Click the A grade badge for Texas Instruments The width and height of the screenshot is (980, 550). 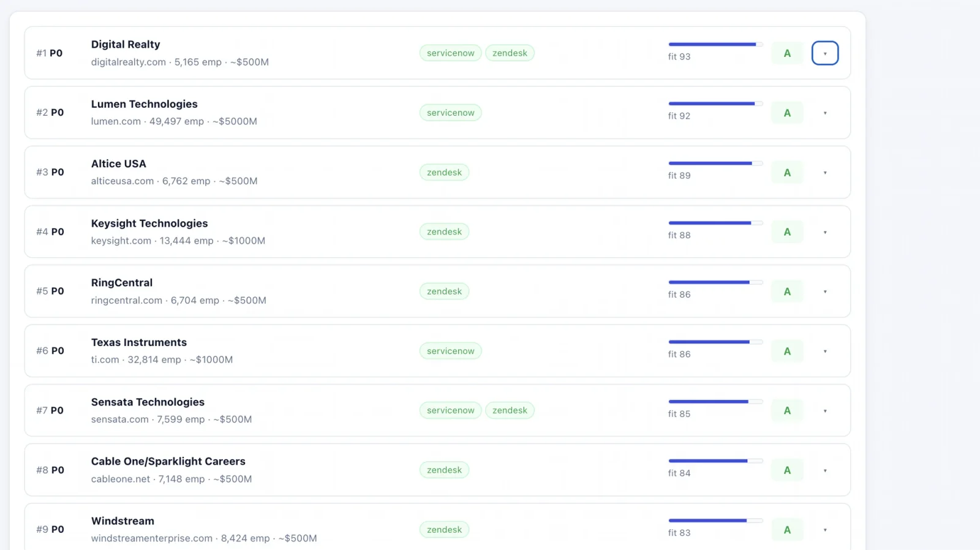pyautogui.click(x=787, y=351)
